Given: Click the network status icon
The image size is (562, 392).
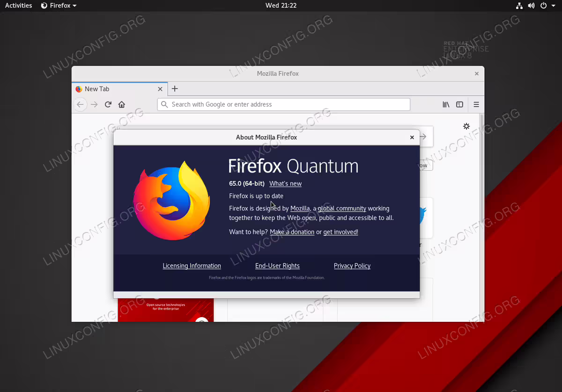Looking at the screenshot, I should pyautogui.click(x=519, y=6).
